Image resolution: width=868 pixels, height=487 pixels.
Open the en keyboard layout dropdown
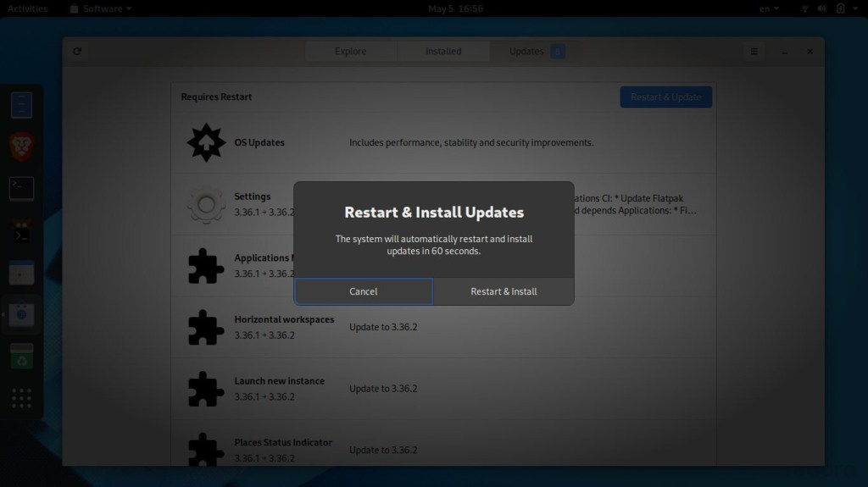click(769, 8)
